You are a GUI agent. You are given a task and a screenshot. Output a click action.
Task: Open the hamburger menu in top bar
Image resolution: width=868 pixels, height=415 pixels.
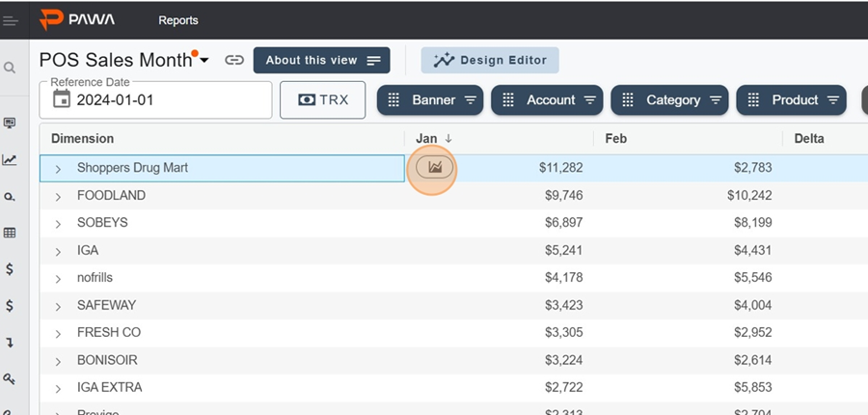(x=10, y=21)
